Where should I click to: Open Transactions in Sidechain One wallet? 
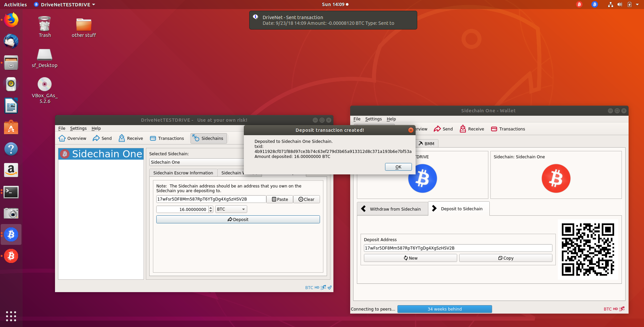point(508,129)
